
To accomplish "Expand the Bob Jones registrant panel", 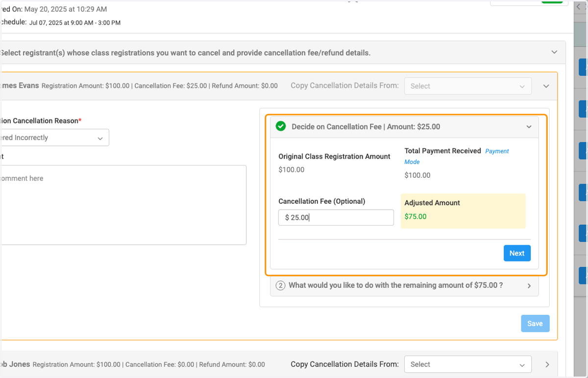I will click(547, 364).
